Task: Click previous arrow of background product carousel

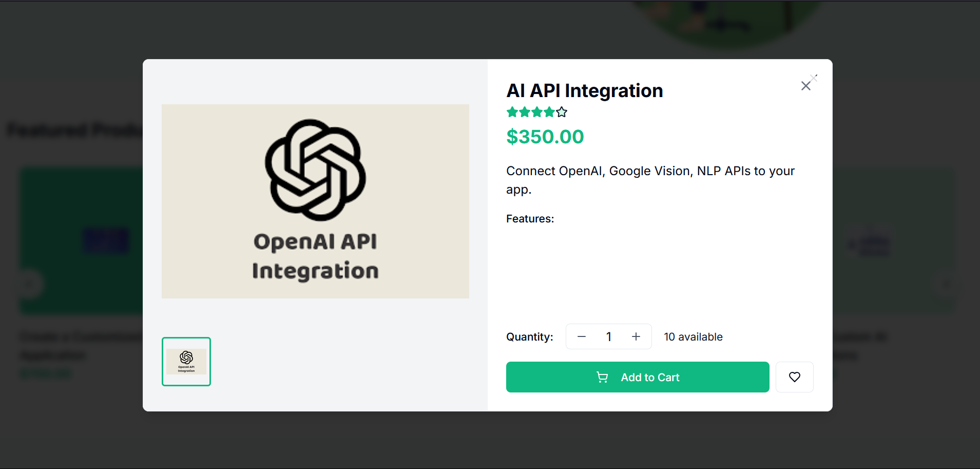Action: [x=29, y=284]
